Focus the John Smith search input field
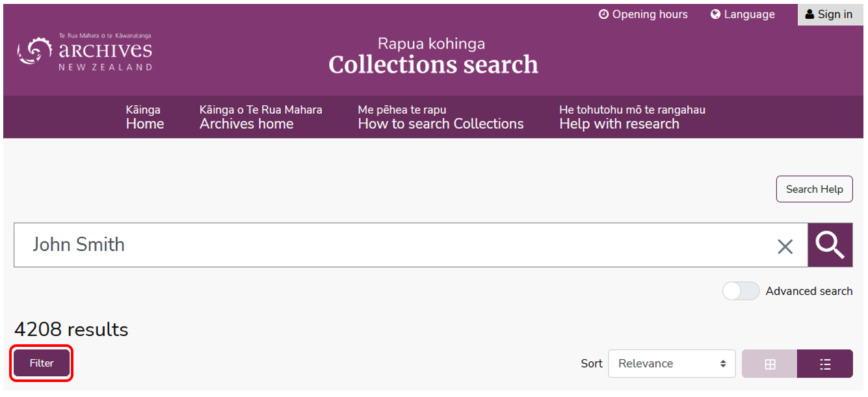868x397 pixels. (390, 245)
